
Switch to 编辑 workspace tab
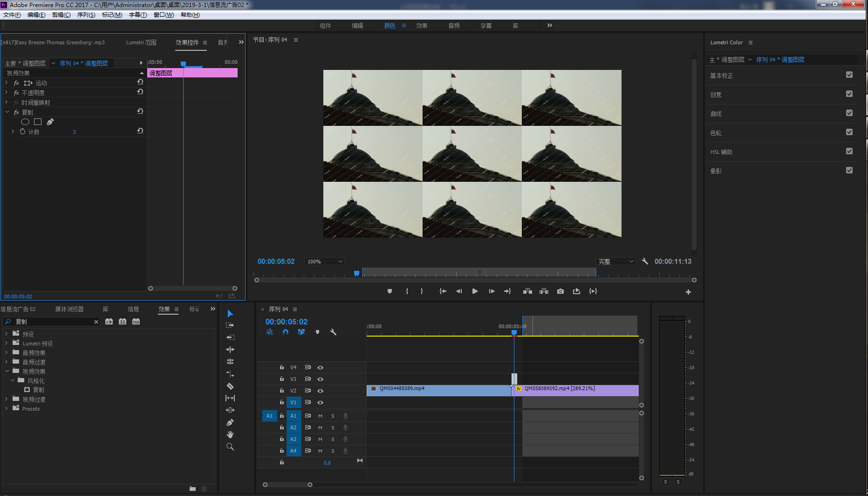pos(357,26)
